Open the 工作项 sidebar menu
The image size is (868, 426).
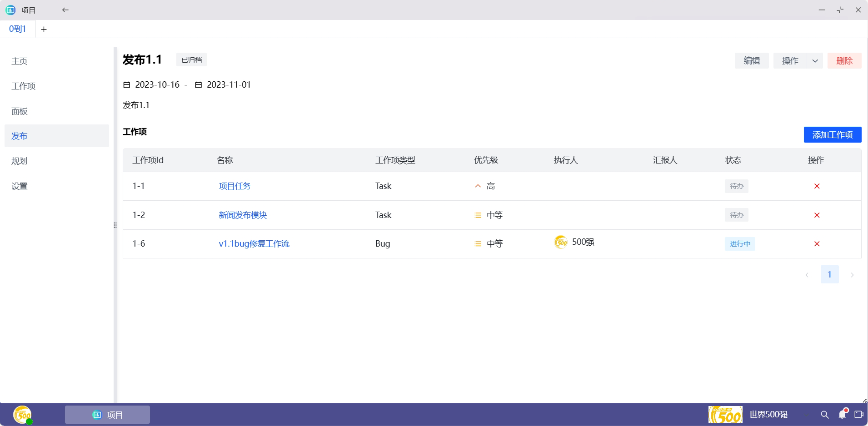[24, 86]
